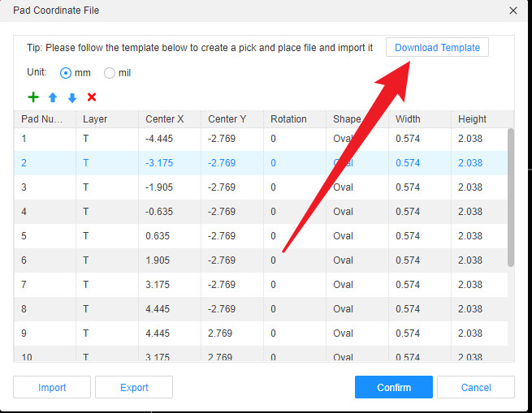This screenshot has width=532, height=413.
Task: Select the mm unit radio button
Action: click(66, 73)
